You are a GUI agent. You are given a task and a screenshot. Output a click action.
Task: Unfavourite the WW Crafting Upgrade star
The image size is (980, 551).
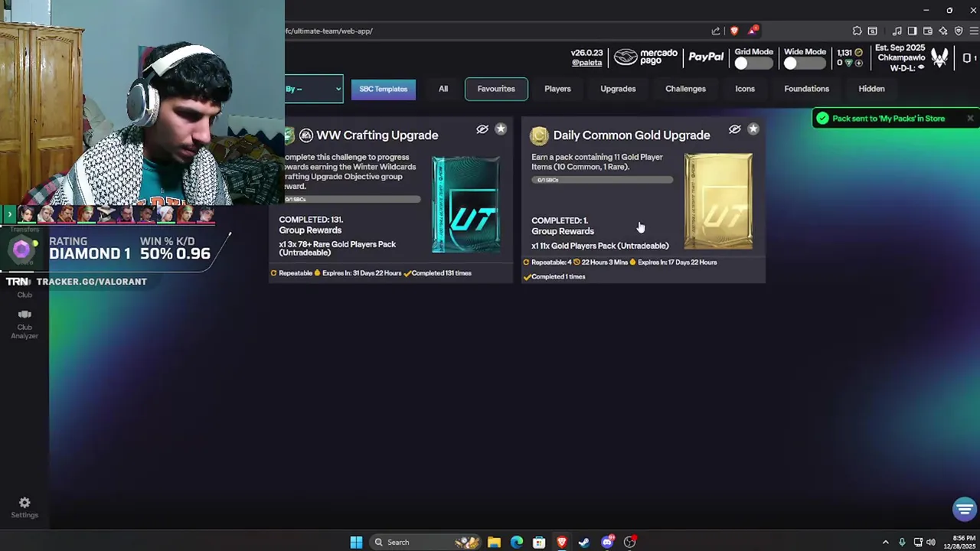(501, 129)
